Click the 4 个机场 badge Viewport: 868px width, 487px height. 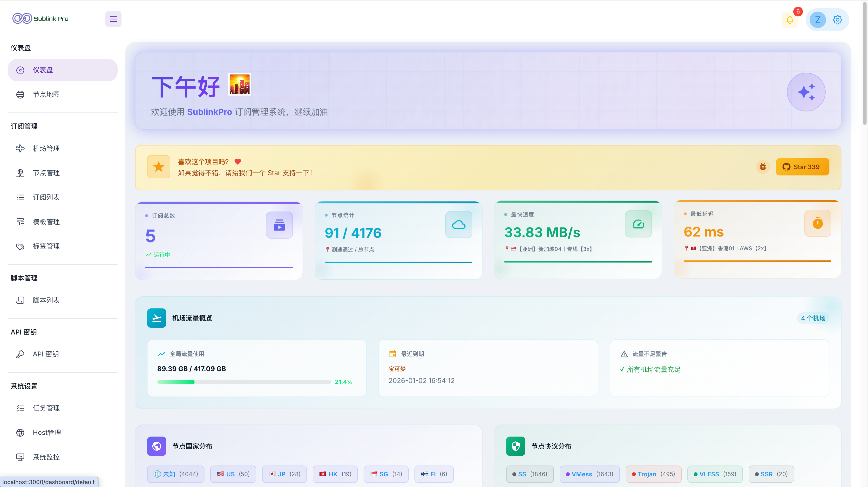pos(813,318)
